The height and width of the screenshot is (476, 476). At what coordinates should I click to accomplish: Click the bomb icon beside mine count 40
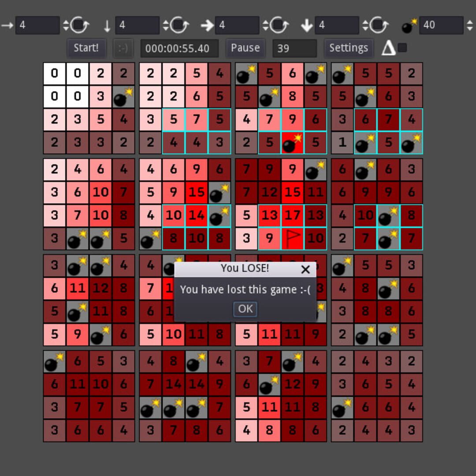point(409,26)
